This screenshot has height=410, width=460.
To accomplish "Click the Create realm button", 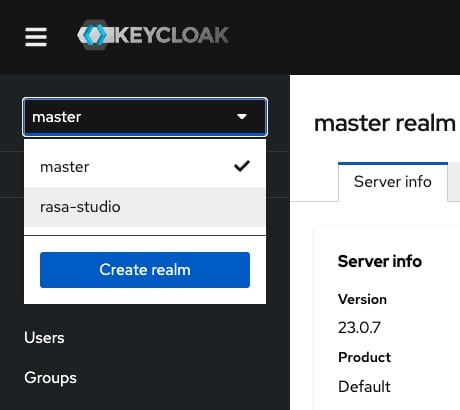I will coord(145,270).
